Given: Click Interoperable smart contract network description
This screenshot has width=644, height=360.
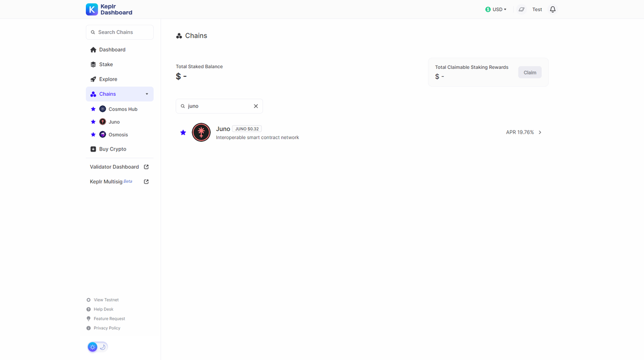Looking at the screenshot, I should [258, 138].
